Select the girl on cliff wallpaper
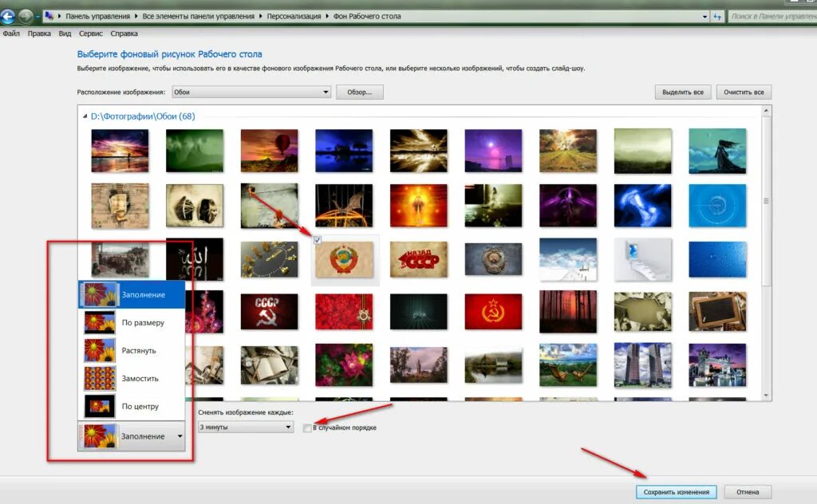817x504 pixels. click(717, 151)
